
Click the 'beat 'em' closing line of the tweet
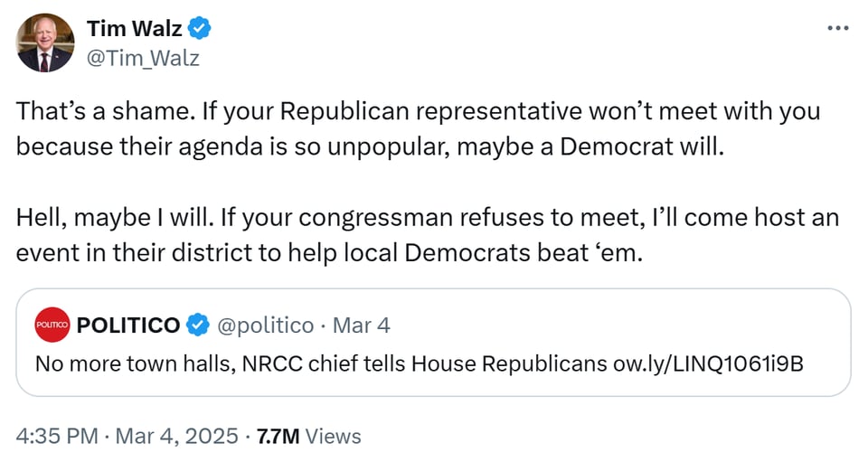590,252
